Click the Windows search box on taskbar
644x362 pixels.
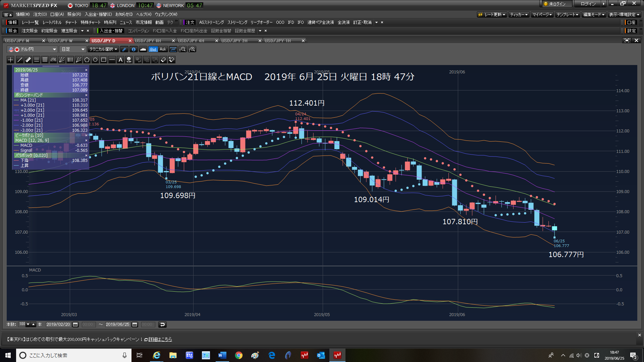[74, 355]
